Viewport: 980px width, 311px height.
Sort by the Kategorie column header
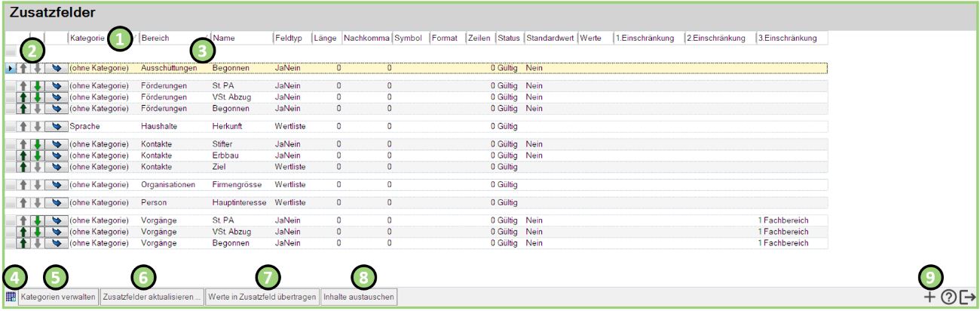click(x=87, y=38)
